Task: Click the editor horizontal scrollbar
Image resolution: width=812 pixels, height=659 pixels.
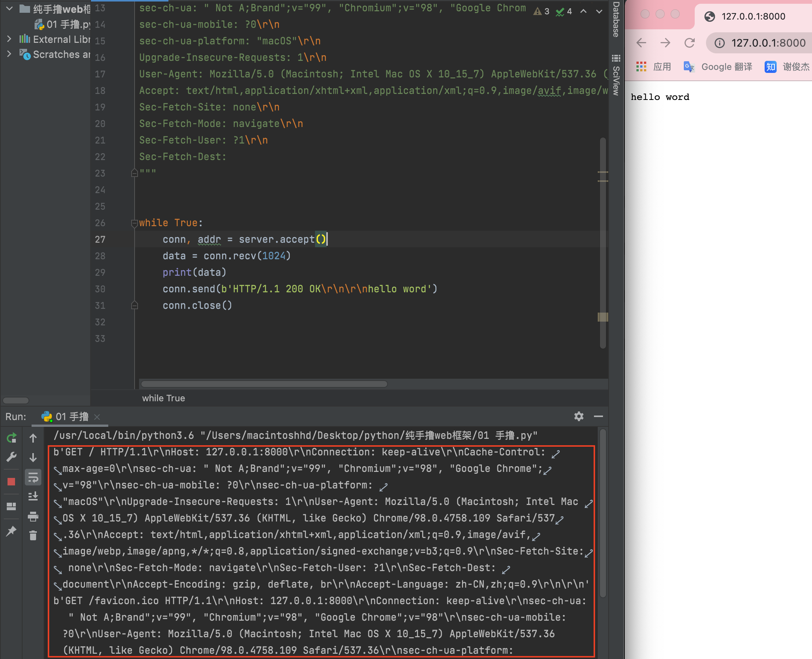Action: click(264, 384)
